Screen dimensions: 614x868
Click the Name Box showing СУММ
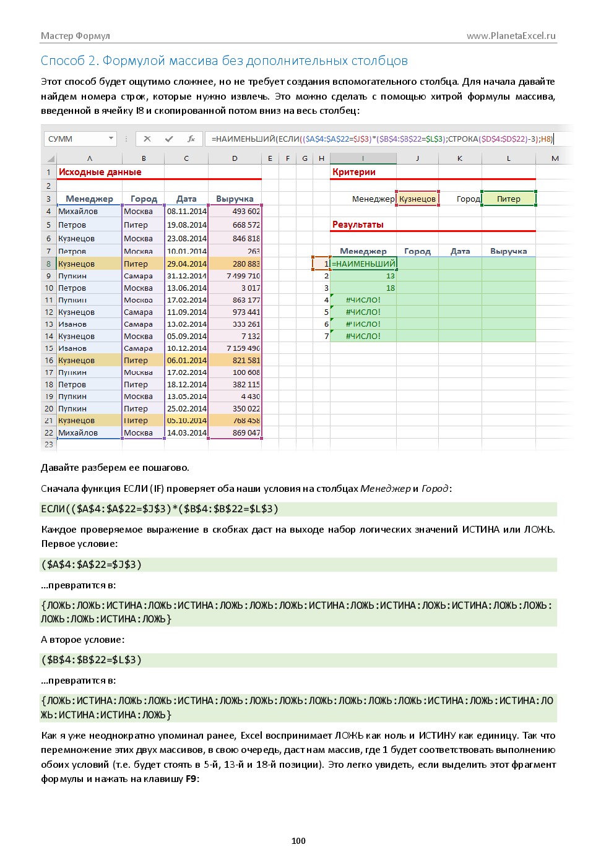[80, 139]
